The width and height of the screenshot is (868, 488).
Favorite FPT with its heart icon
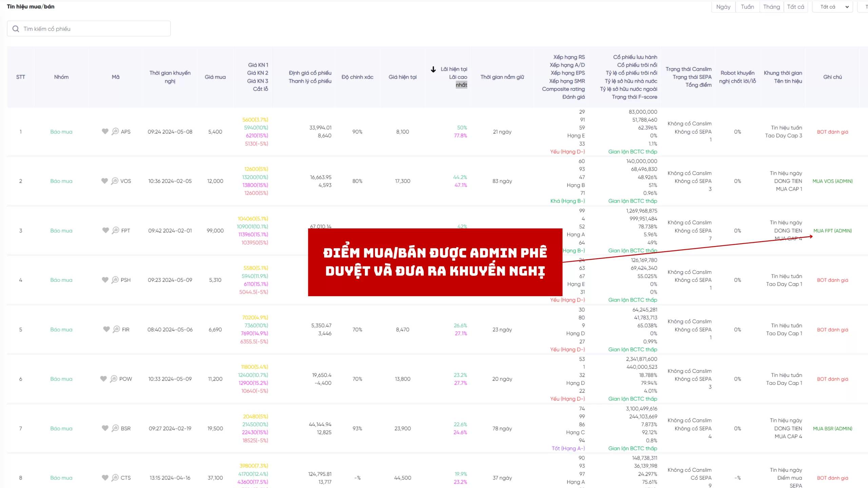pos(106,230)
